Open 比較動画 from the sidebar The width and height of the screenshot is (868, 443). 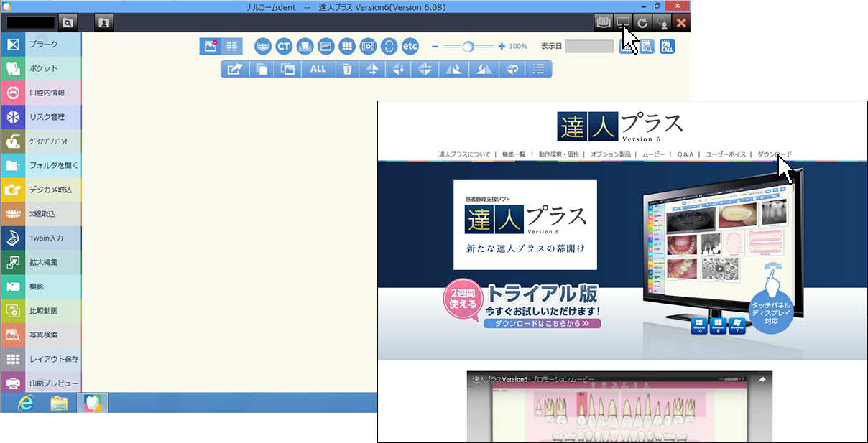41,311
